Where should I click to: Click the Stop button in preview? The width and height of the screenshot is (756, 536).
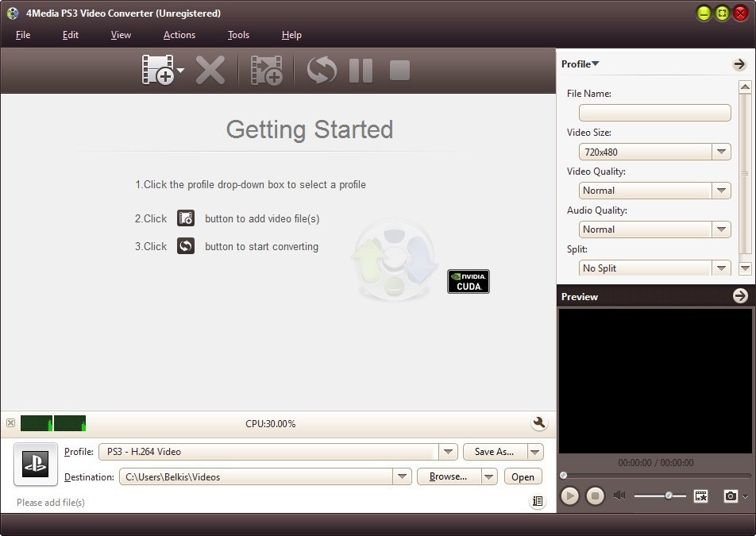point(595,496)
